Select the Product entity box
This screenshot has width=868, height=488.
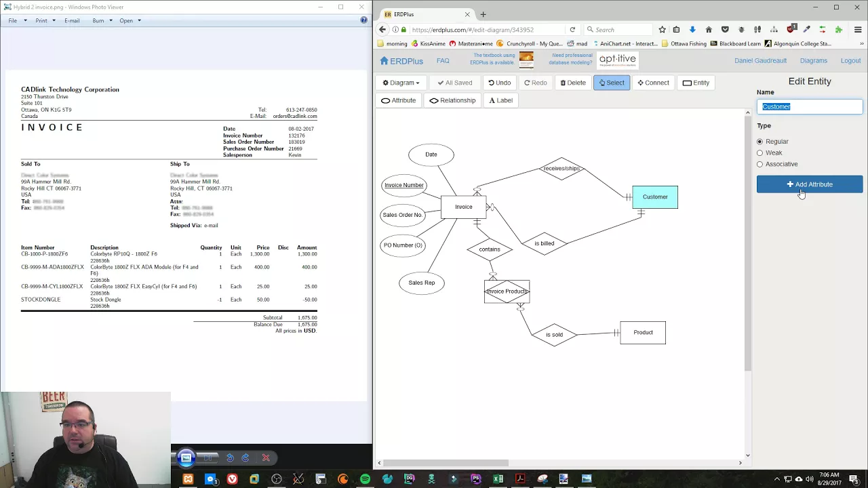(643, 333)
